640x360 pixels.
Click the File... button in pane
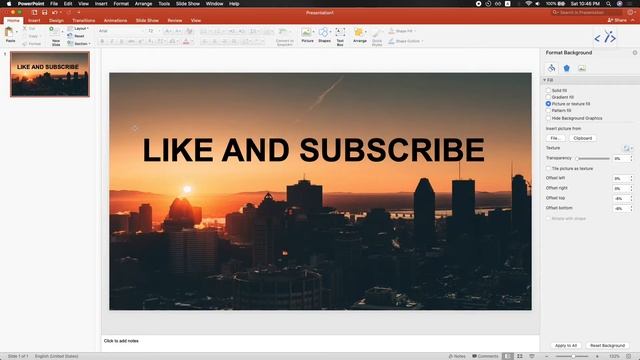coord(555,138)
